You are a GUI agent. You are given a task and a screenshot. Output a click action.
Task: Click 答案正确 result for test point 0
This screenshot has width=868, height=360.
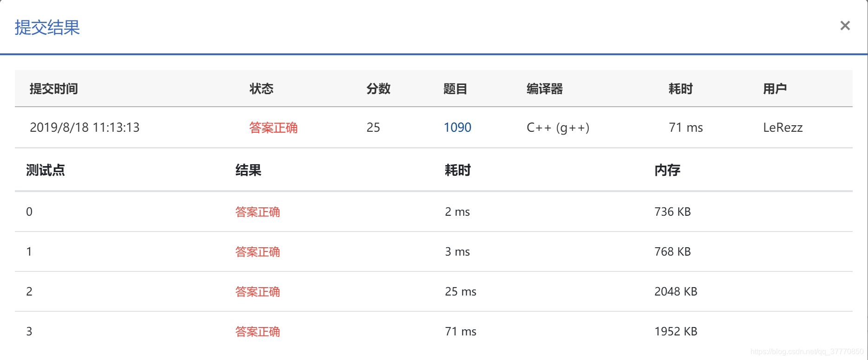coord(258,212)
